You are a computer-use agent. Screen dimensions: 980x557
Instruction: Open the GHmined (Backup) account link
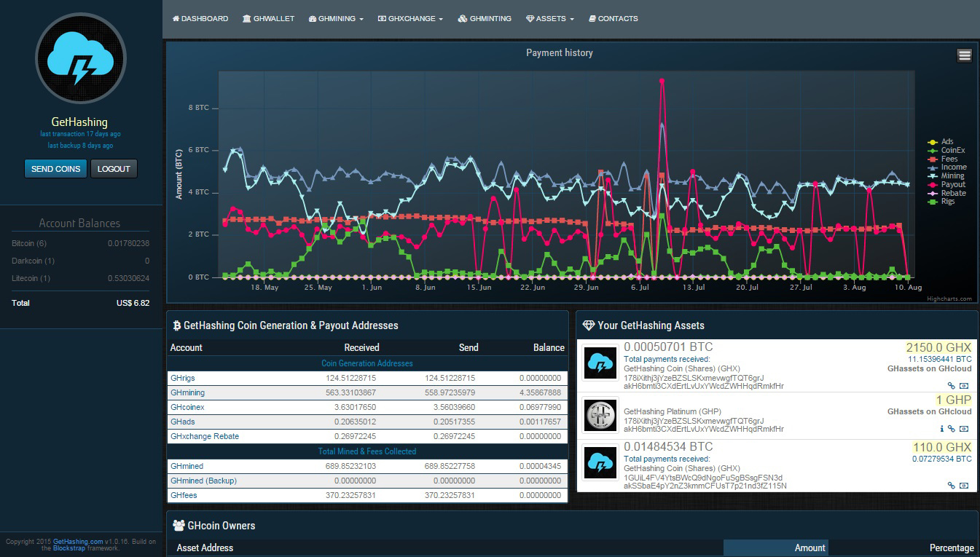tap(203, 481)
